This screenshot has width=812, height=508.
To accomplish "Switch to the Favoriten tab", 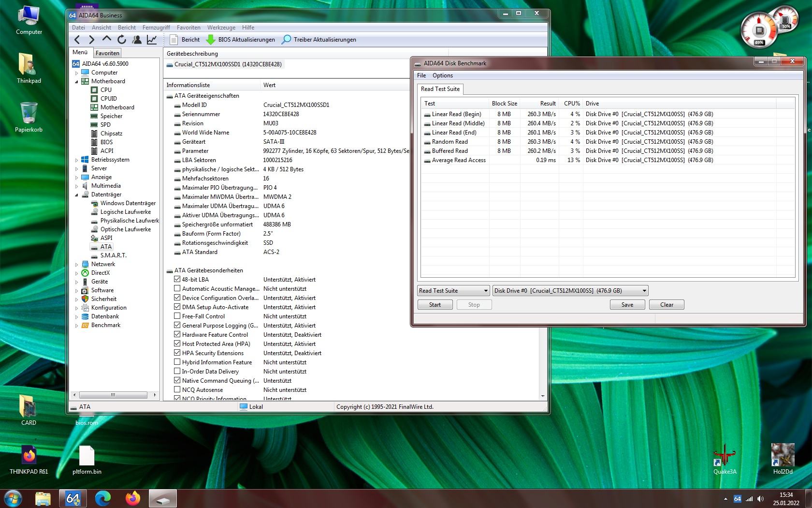I will [x=107, y=53].
